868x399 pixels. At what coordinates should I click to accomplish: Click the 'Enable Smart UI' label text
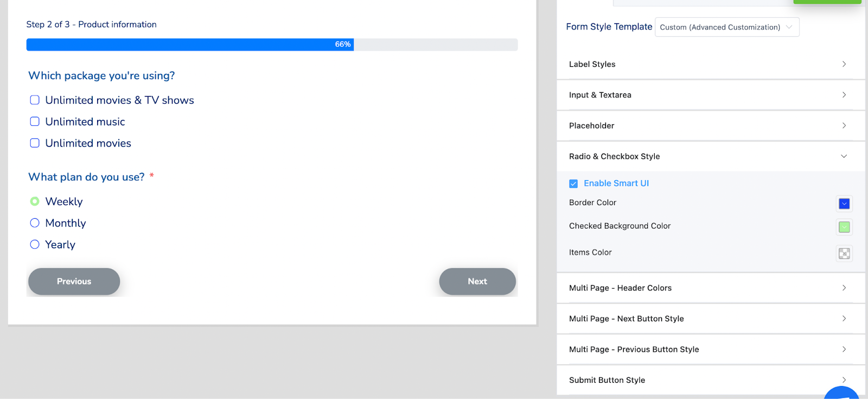(616, 183)
